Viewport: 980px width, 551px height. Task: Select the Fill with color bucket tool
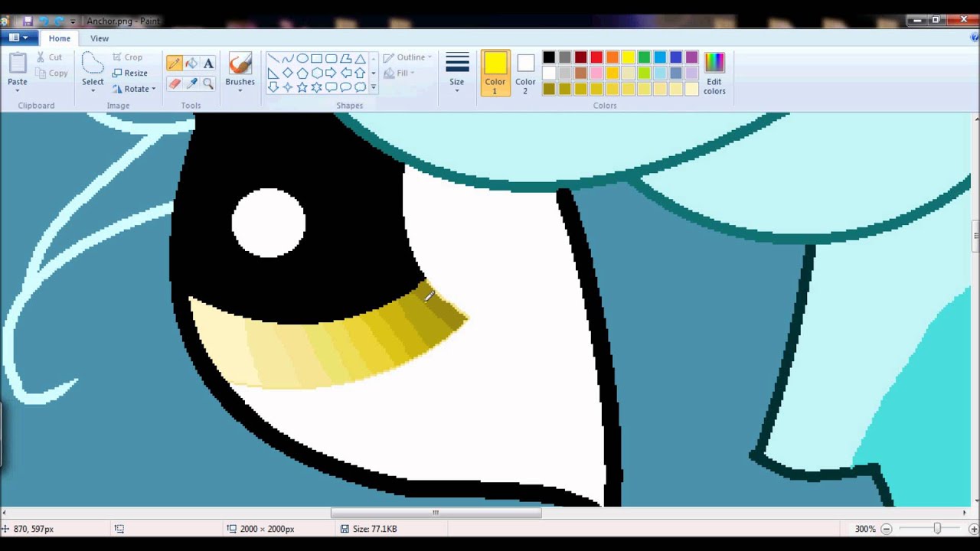(191, 64)
